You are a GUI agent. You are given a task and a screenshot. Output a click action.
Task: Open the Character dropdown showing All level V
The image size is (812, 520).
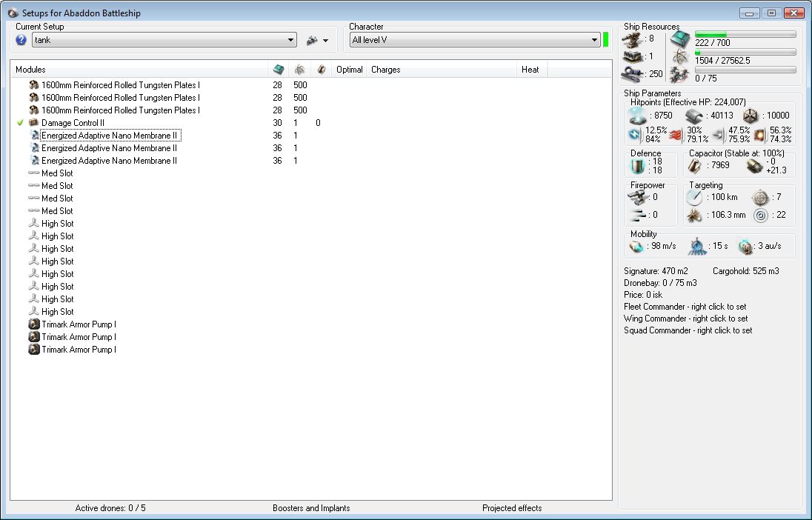click(x=474, y=40)
